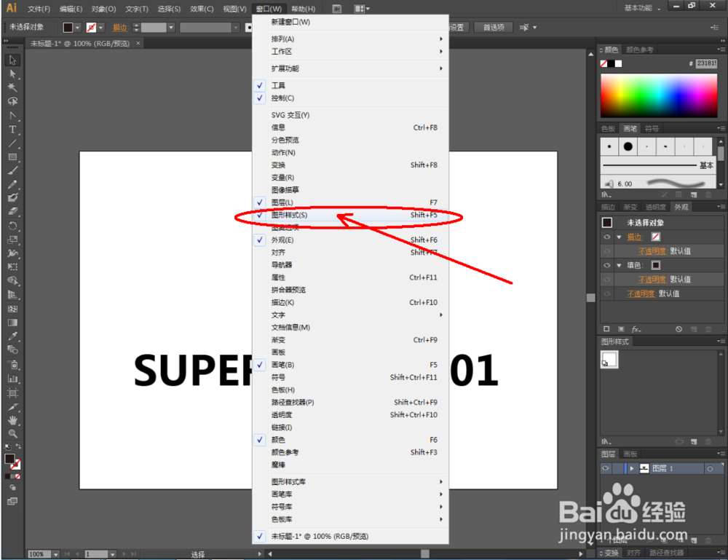Screen dimensions: 728x560
Task: Select the Pen tool
Action: (x=12, y=116)
